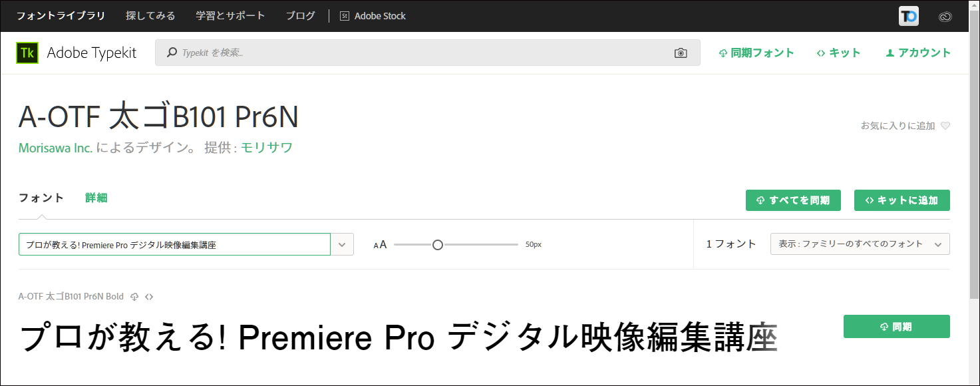Open the 探してみる menu
This screenshot has height=386, width=980.
(151, 16)
